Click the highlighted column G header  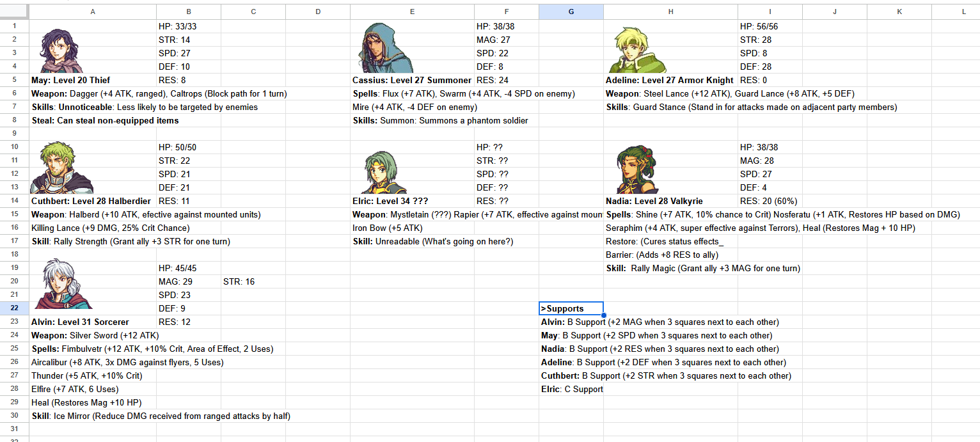click(x=571, y=12)
